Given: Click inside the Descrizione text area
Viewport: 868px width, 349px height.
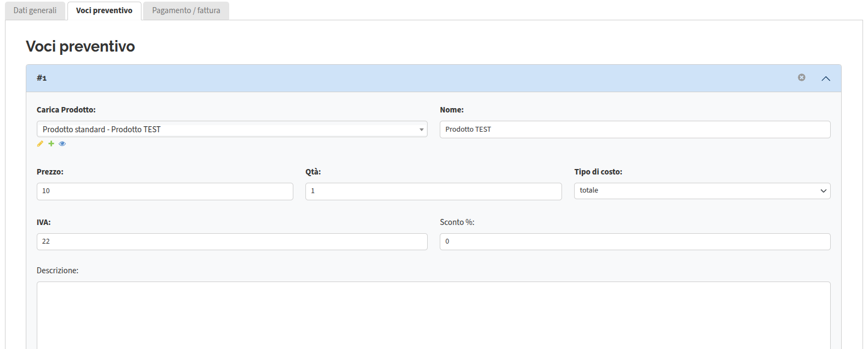Looking at the screenshot, I should pyautogui.click(x=434, y=315).
